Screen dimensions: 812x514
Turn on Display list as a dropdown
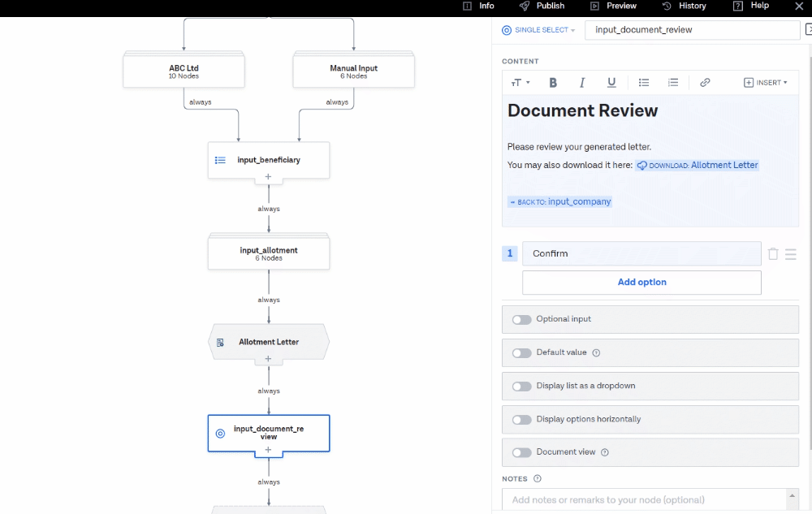coord(521,387)
